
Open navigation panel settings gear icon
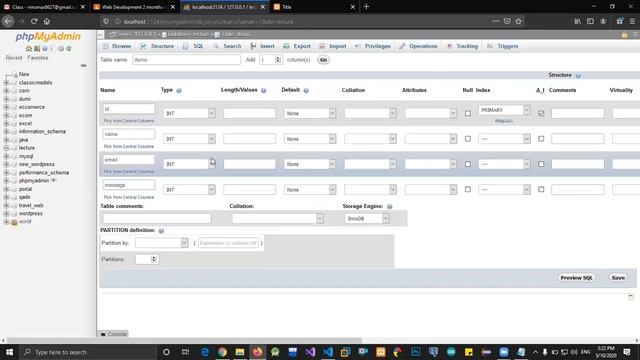click(x=61, y=49)
